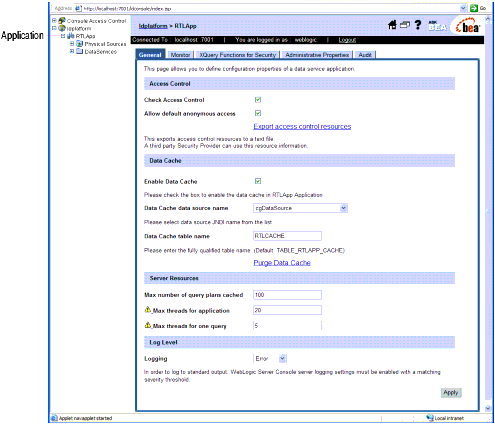Click the Ask BEA icon
This screenshot has height=424, width=495.
point(437,26)
